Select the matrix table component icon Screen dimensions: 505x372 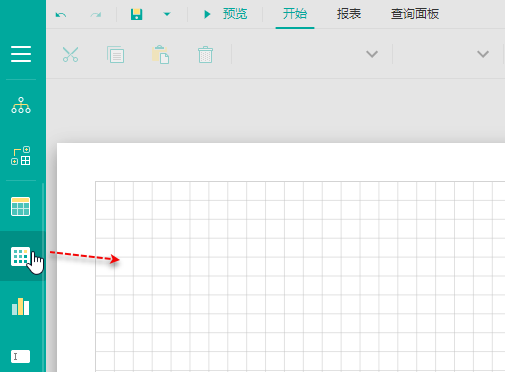pyautogui.click(x=21, y=256)
